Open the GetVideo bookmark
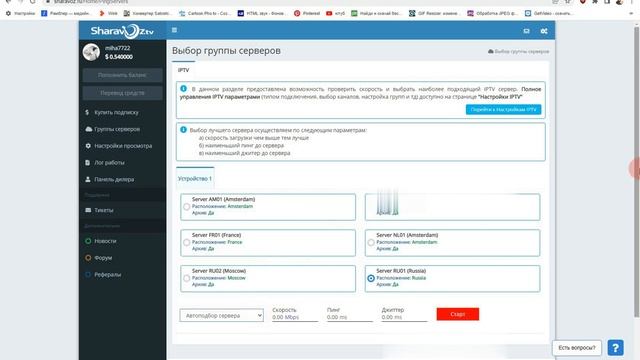The width and height of the screenshot is (640, 360). 549,13
